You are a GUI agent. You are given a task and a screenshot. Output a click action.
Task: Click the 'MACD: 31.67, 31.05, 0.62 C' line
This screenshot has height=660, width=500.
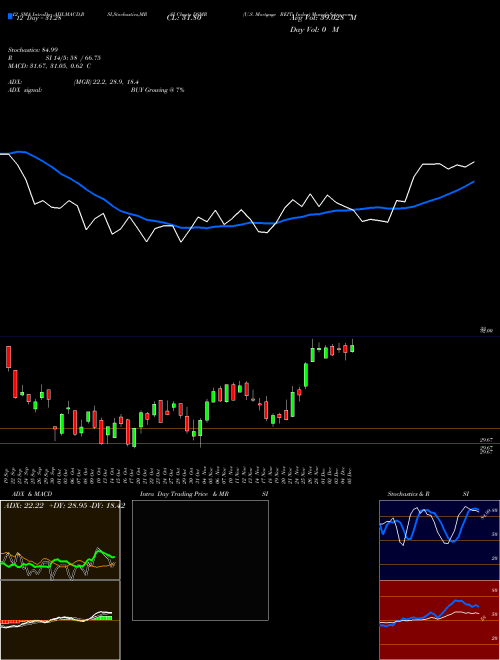click(x=50, y=66)
